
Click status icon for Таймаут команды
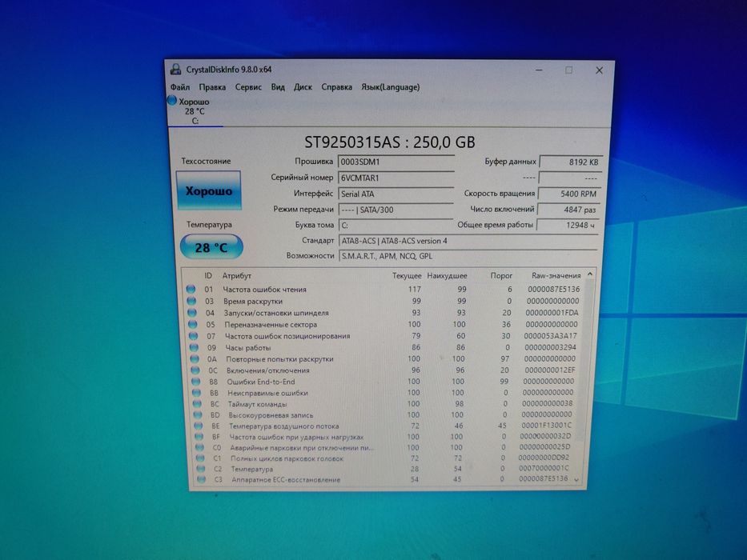[x=197, y=404]
